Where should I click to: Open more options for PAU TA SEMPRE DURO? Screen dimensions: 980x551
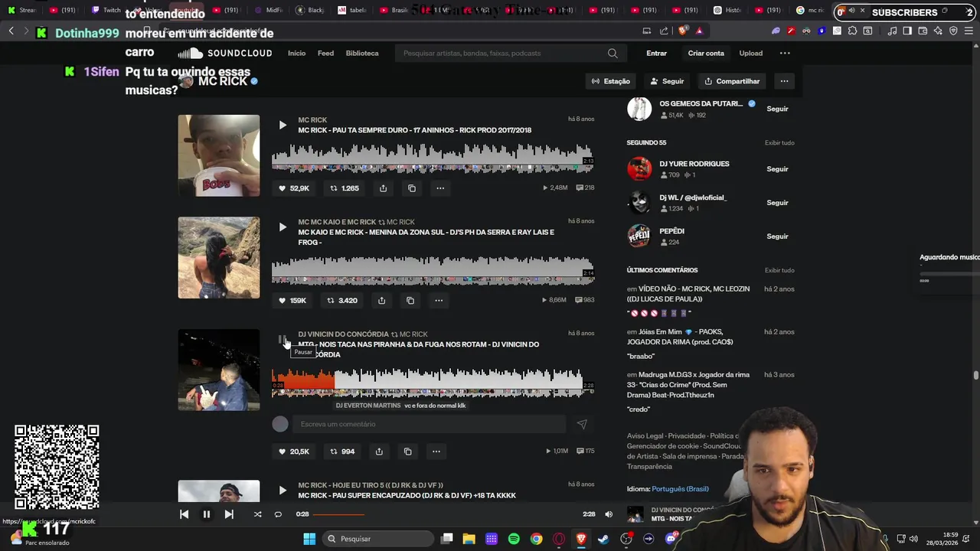coord(440,187)
